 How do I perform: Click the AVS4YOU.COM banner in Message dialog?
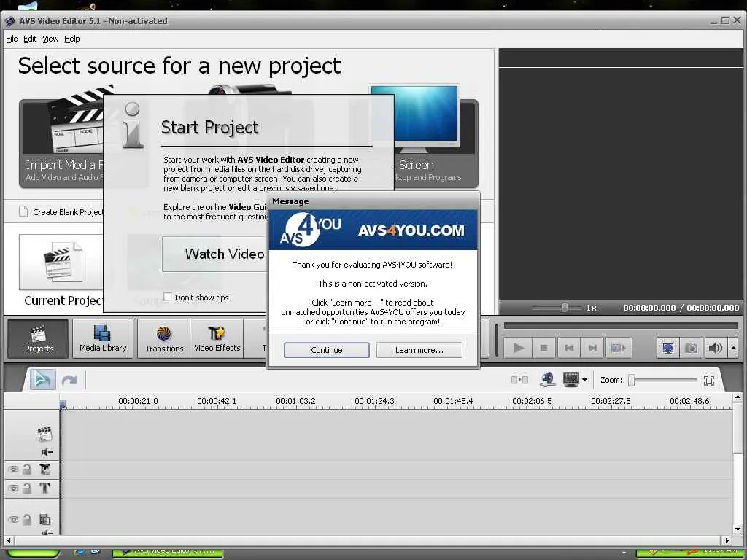(x=373, y=230)
